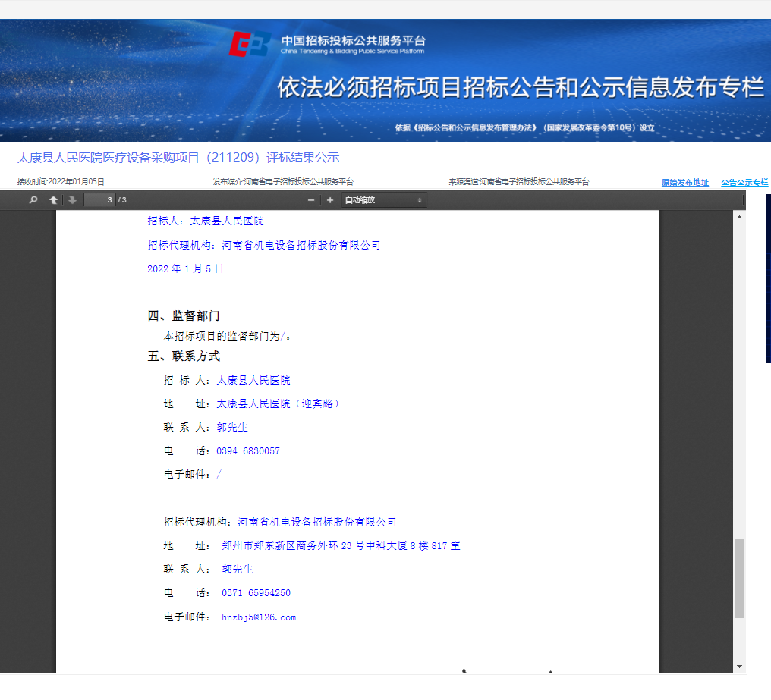This screenshot has height=700, width=771.
Task: Click the phone number 0371-65954250
Action: [256, 593]
